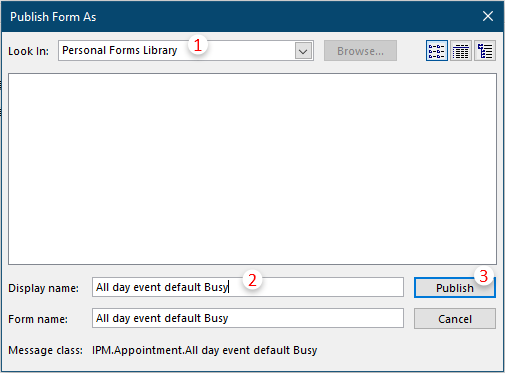
Task: Switch to the small icons list view
Action: point(437,51)
